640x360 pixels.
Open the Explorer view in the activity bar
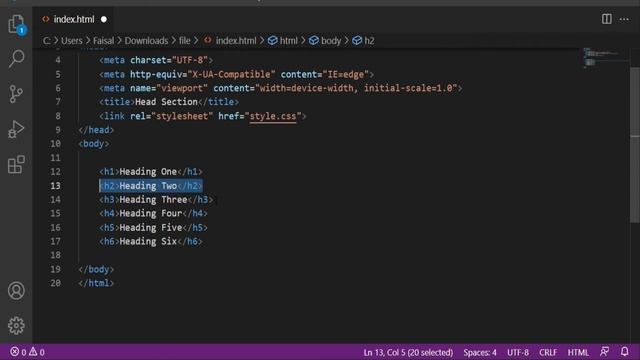tap(16, 24)
